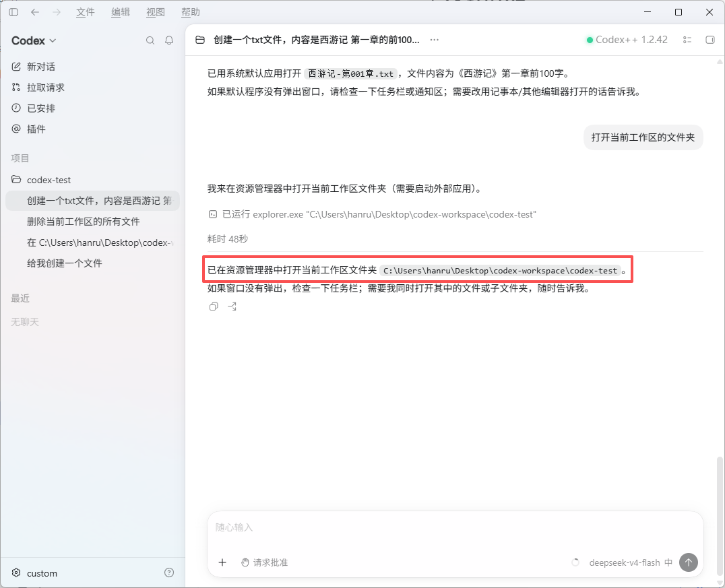
Task: Open the 视图 menu
Action: (x=156, y=13)
